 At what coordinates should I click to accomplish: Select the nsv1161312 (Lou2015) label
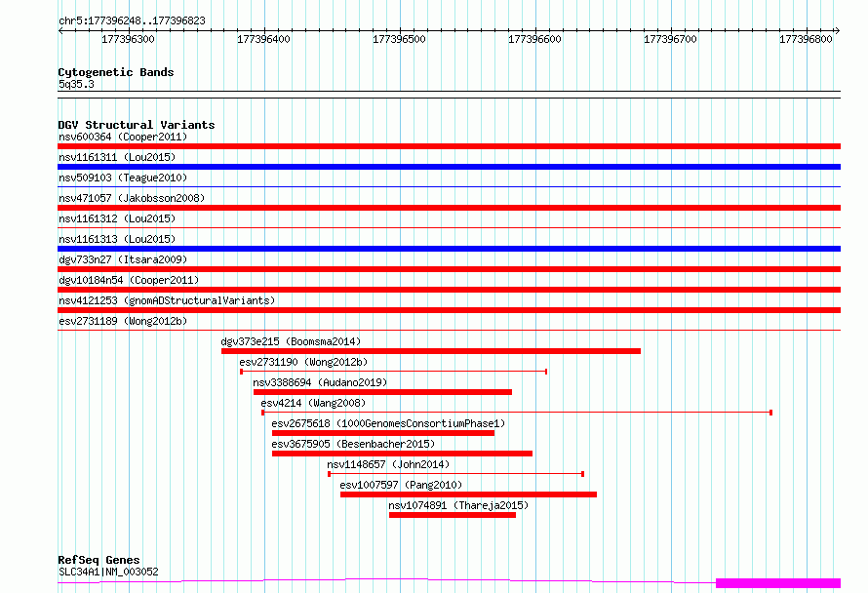pos(117,218)
